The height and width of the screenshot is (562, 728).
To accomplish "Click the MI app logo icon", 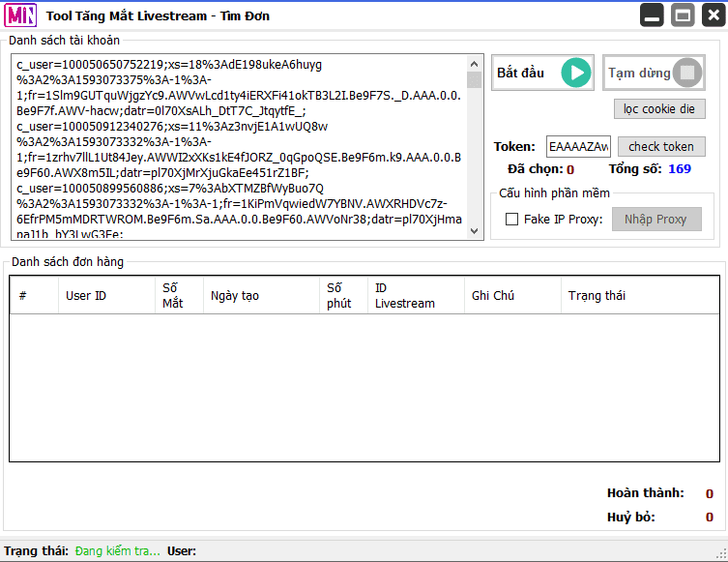I will tap(20, 16).
